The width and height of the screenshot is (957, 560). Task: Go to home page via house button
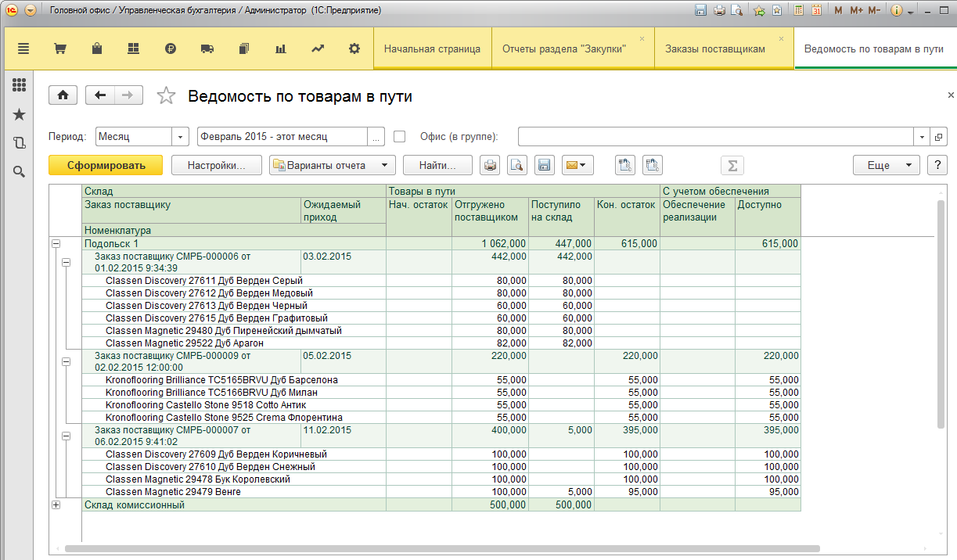[63, 95]
